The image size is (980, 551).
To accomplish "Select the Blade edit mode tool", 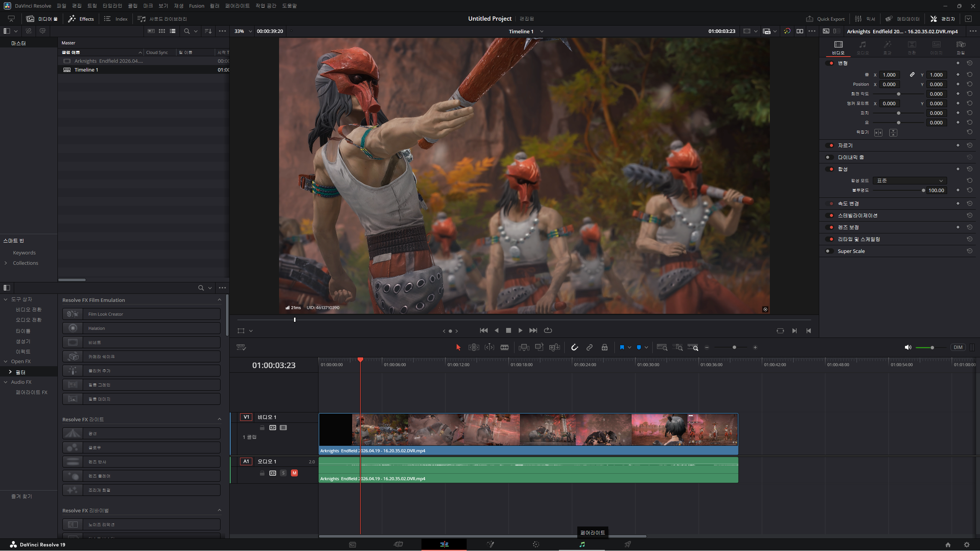I will coord(505,347).
